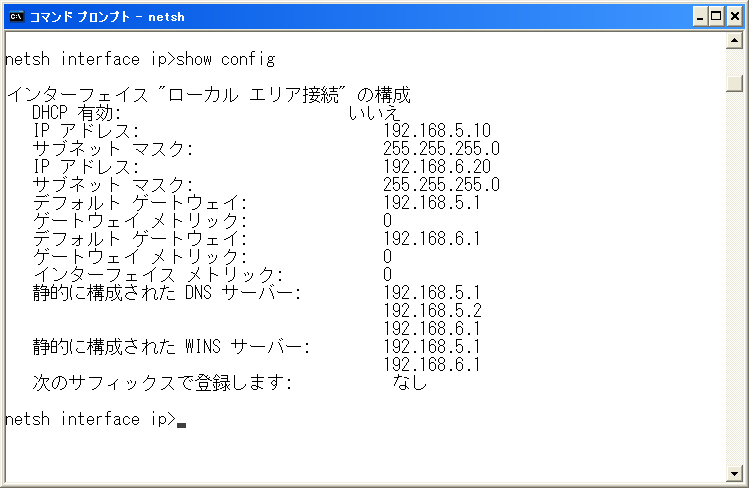Click the label 'DHCP 有効:'
749x488 pixels.
(76, 113)
